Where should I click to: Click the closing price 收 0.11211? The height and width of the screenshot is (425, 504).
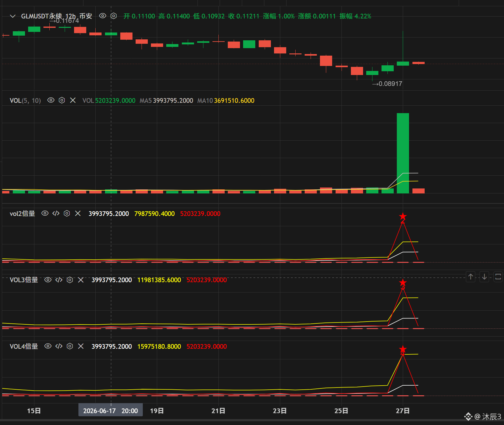click(x=244, y=16)
